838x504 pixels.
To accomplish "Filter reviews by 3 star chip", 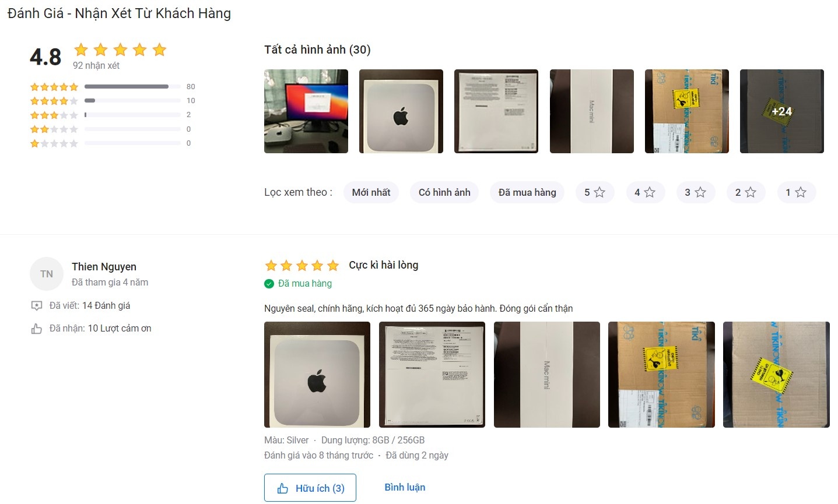I will 696,192.
